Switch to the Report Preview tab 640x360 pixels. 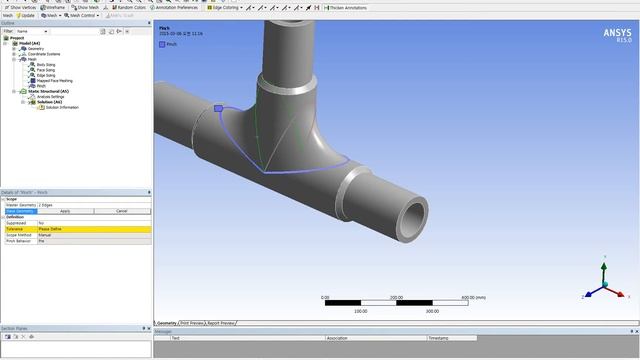tap(221, 323)
